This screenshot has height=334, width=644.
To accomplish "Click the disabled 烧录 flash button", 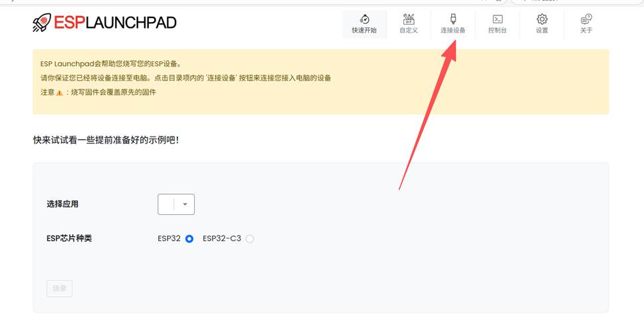I will 60,288.
